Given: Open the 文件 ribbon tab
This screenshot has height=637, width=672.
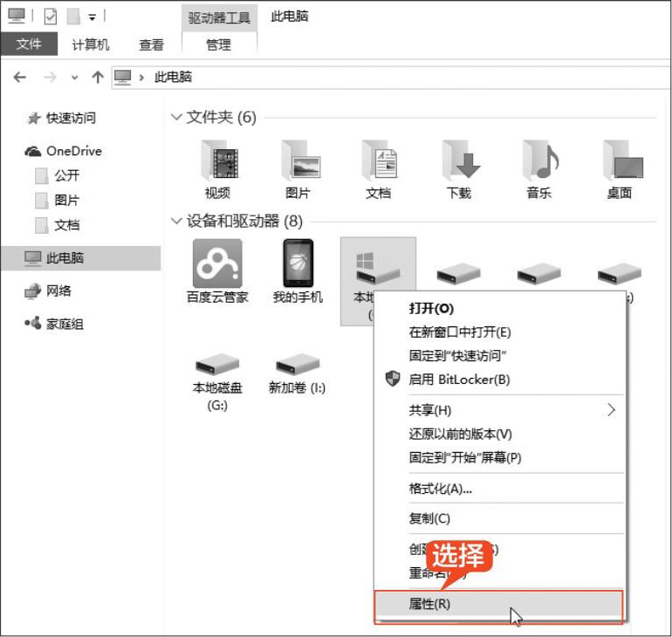Looking at the screenshot, I should (x=29, y=45).
